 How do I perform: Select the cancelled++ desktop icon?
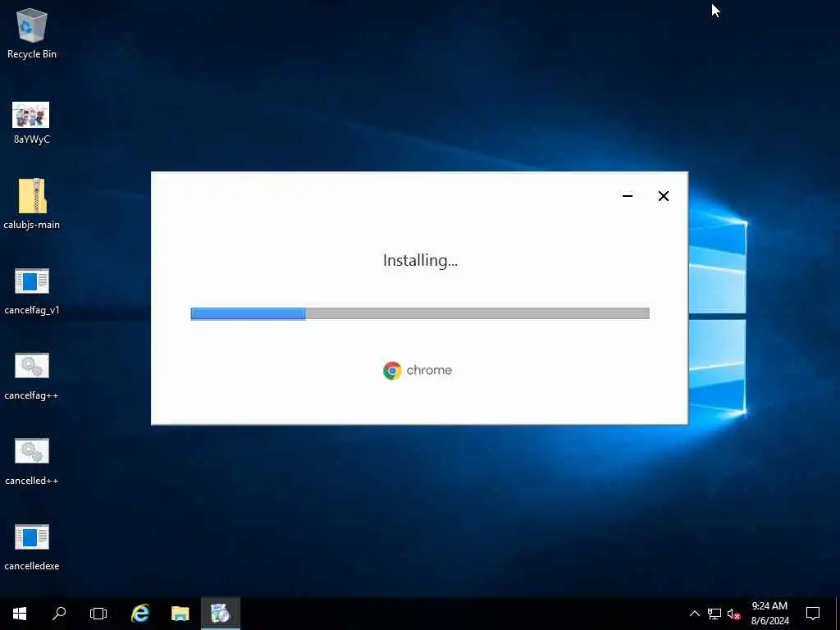(32, 461)
